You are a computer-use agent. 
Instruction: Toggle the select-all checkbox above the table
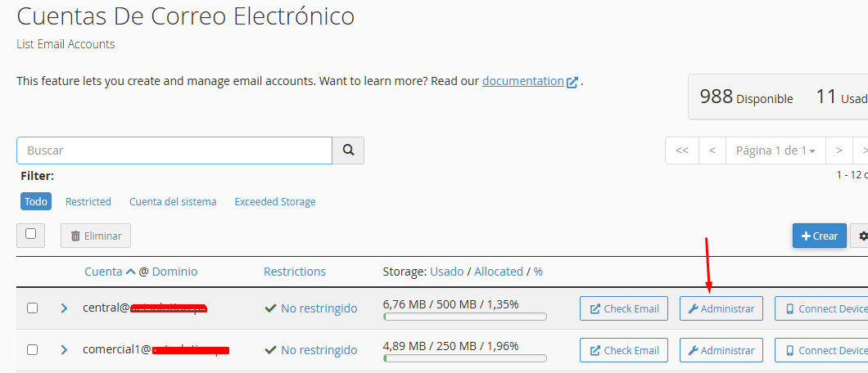31,234
